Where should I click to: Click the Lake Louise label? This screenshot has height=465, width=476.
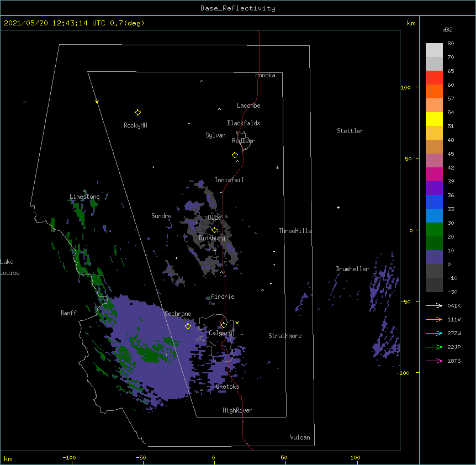pyautogui.click(x=10, y=267)
